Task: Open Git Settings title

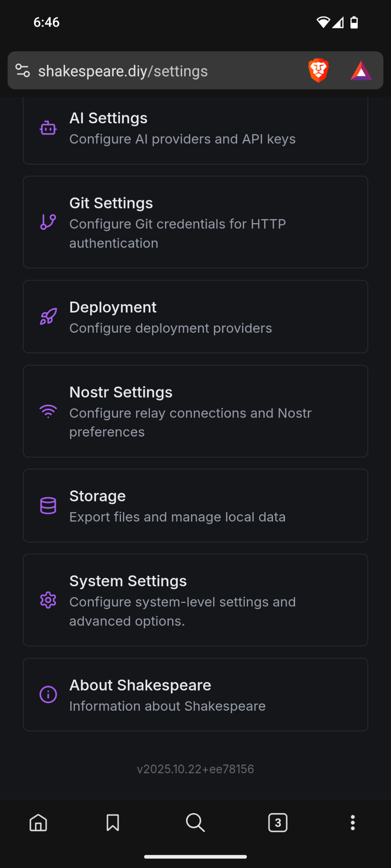Action: tap(111, 203)
